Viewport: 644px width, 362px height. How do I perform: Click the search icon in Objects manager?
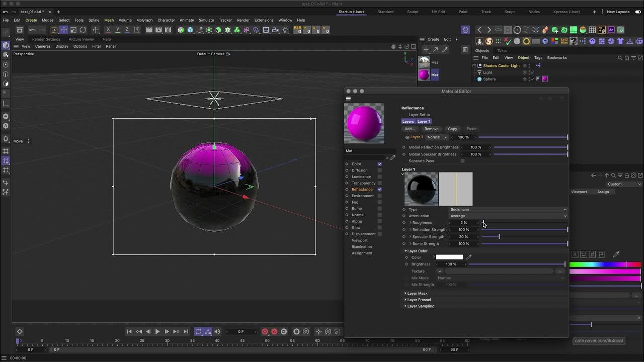point(620,58)
